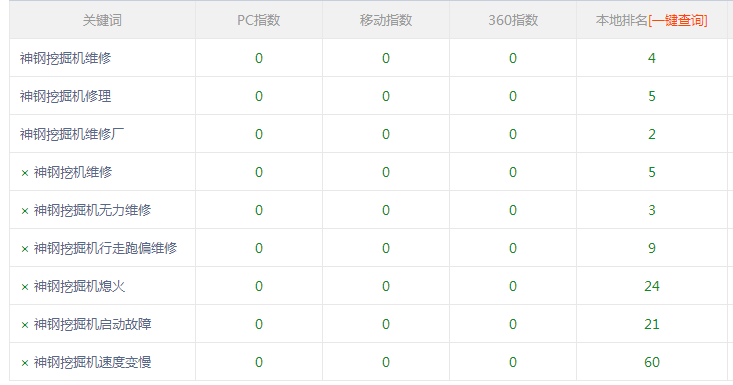Screen dimensions: 733x385
Task: Delete 神钢挖掘机无力维修 using the × icon
Action: click(25, 211)
